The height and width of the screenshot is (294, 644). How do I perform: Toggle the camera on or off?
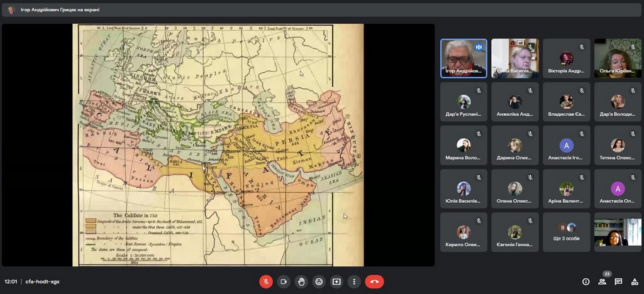tap(284, 282)
